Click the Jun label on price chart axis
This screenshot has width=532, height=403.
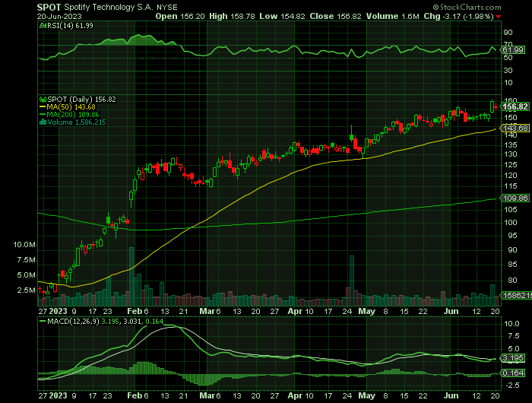click(x=451, y=311)
